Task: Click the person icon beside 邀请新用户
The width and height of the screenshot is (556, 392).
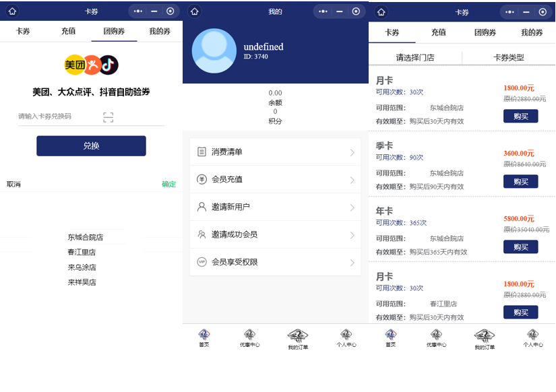Action: pos(202,207)
